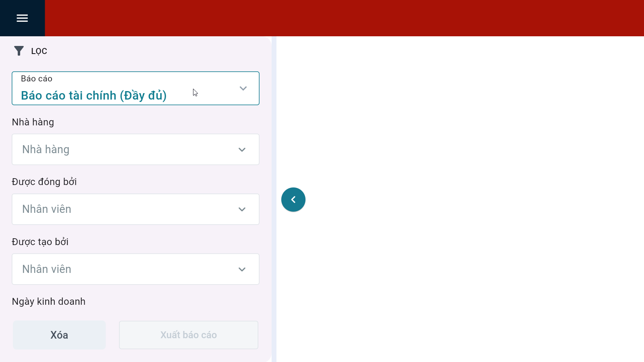Viewport: 644px width, 362px height.
Task: Click the Xóa button
Action: click(x=59, y=335)
